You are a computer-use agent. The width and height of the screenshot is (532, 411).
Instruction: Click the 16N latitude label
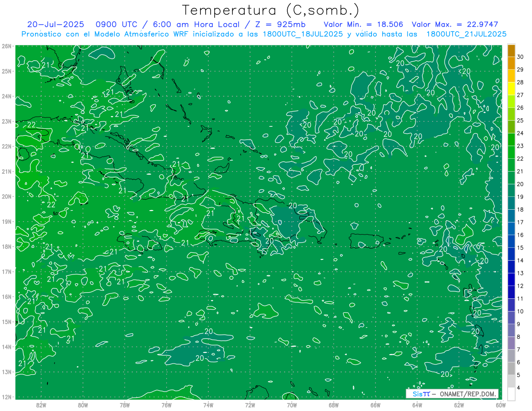click(x=6, y=297)
